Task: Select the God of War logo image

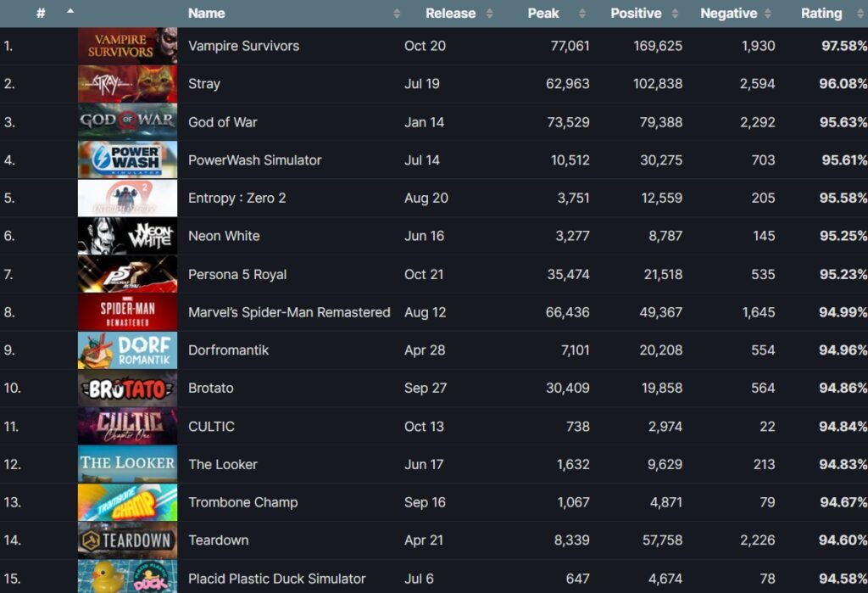Action: [127, 121]
